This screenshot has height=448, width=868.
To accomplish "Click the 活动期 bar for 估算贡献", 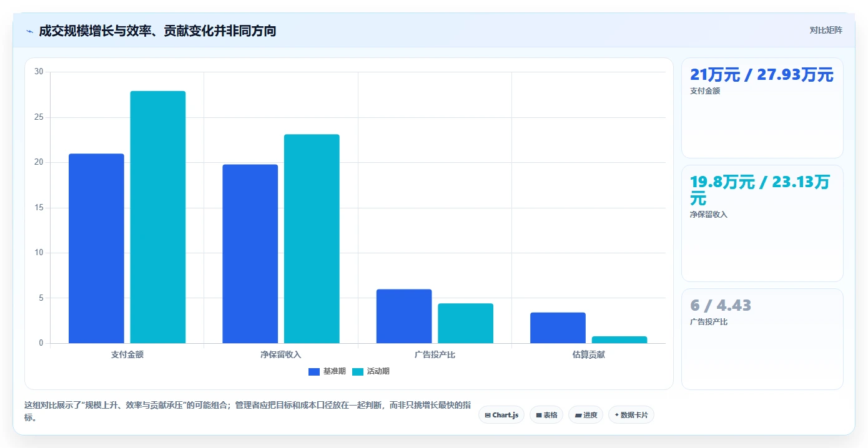I will [x=619, y=340].
